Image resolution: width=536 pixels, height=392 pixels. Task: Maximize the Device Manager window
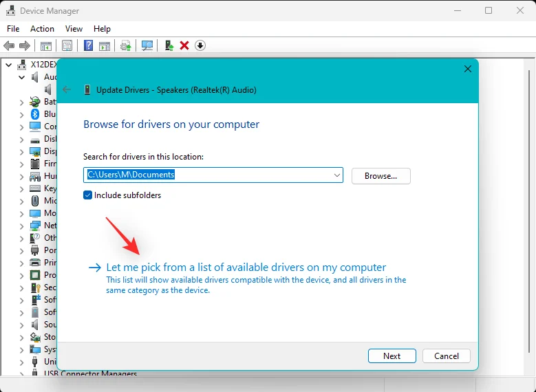click(x=489, y=10)
